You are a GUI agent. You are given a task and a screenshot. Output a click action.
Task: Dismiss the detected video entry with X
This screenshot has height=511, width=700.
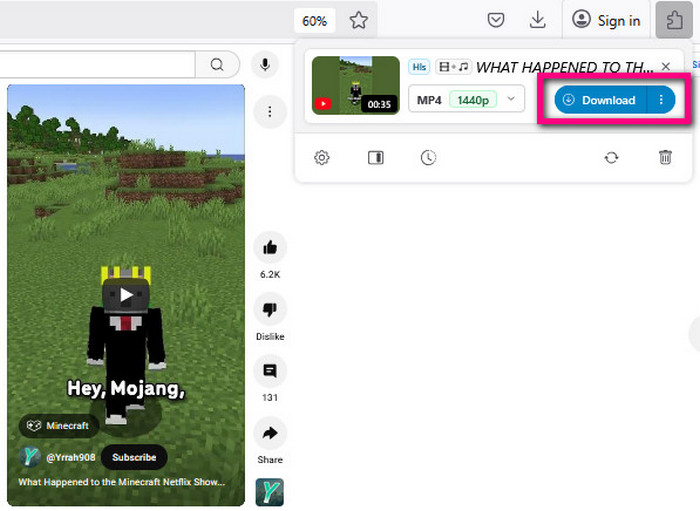(666, 66)
